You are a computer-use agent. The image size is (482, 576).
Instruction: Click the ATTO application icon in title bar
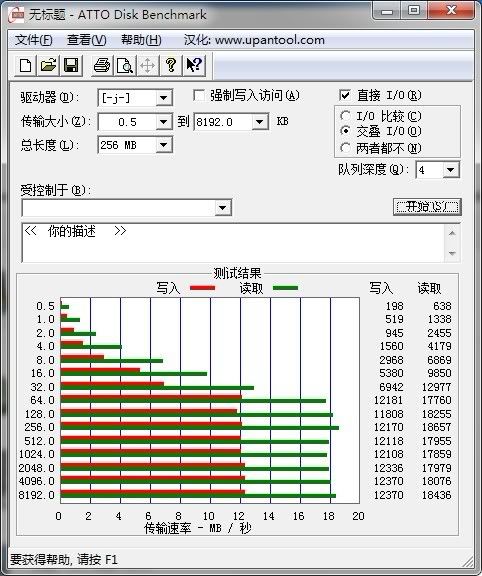point(17,15)
